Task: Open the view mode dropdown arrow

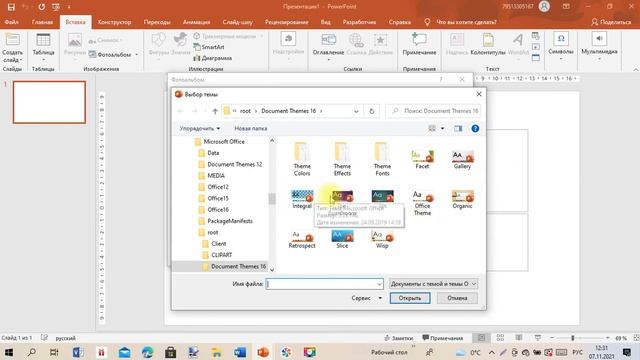Action: click(x=442, y=129)
